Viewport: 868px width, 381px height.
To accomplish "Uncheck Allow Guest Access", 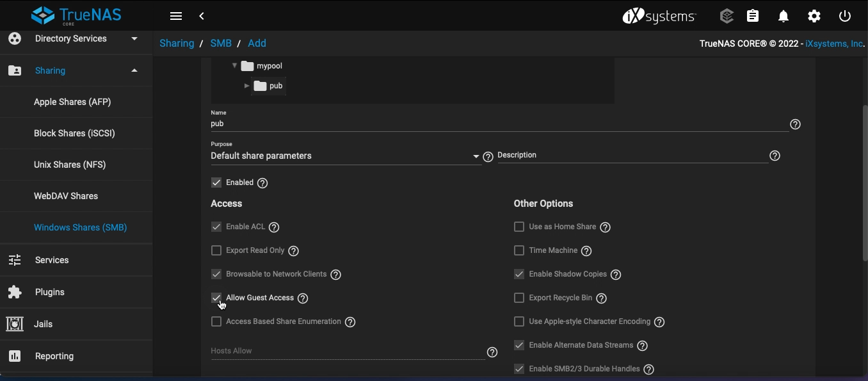I will [216, 298].
